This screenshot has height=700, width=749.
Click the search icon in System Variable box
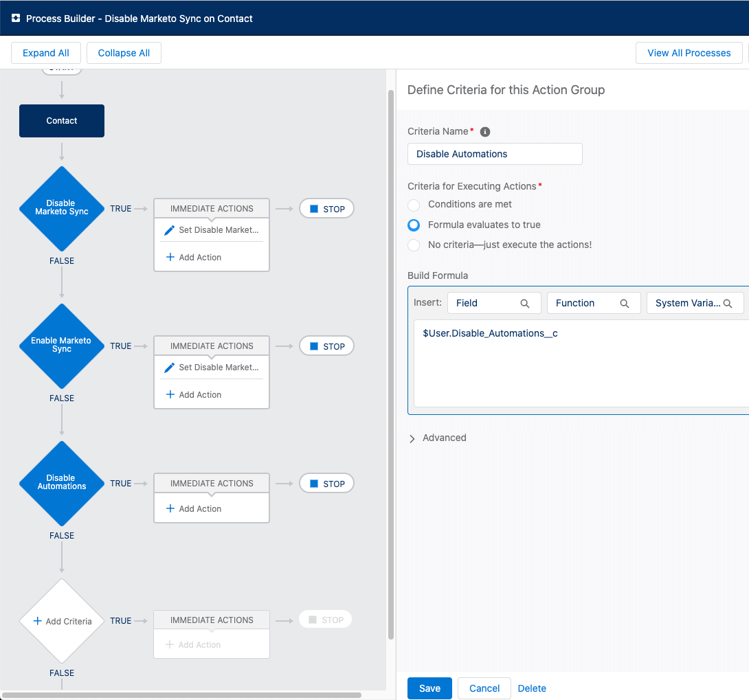(x=728, y=304)
